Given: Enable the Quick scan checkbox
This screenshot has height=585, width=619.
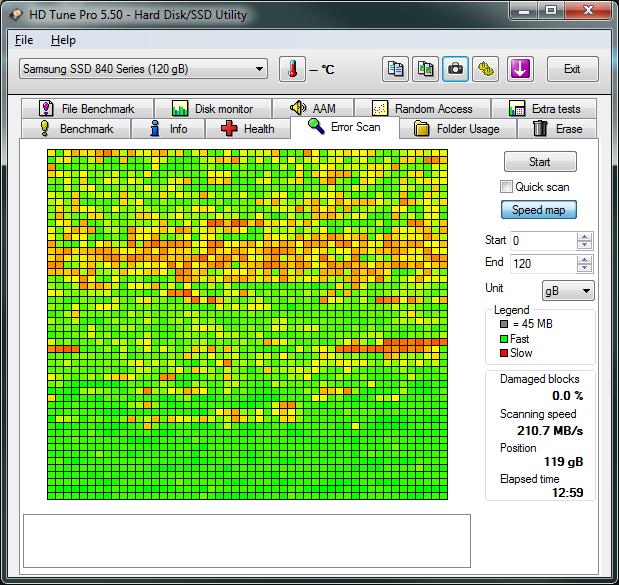Looking at the screenshot, I should click(x=506, y=187).
